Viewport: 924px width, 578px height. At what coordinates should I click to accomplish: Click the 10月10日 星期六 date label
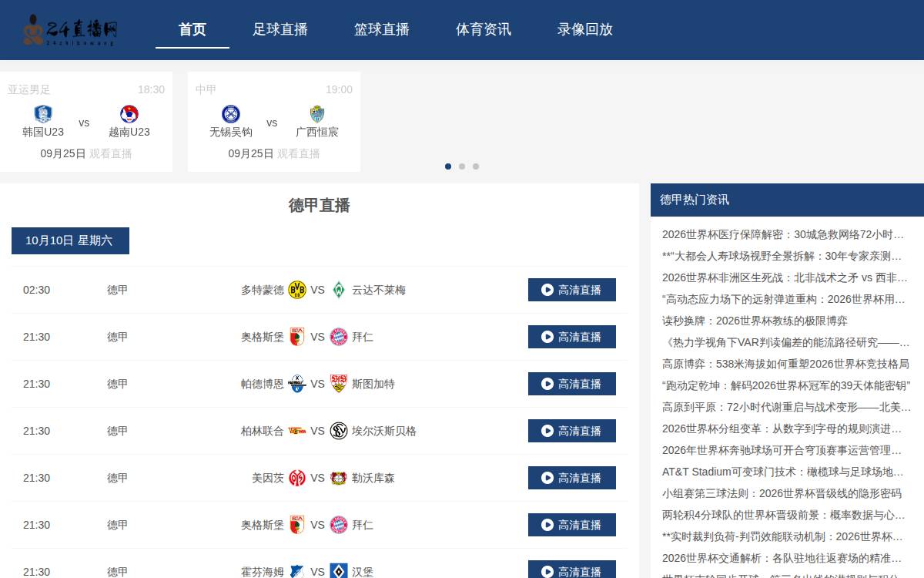tap(70, 240)
